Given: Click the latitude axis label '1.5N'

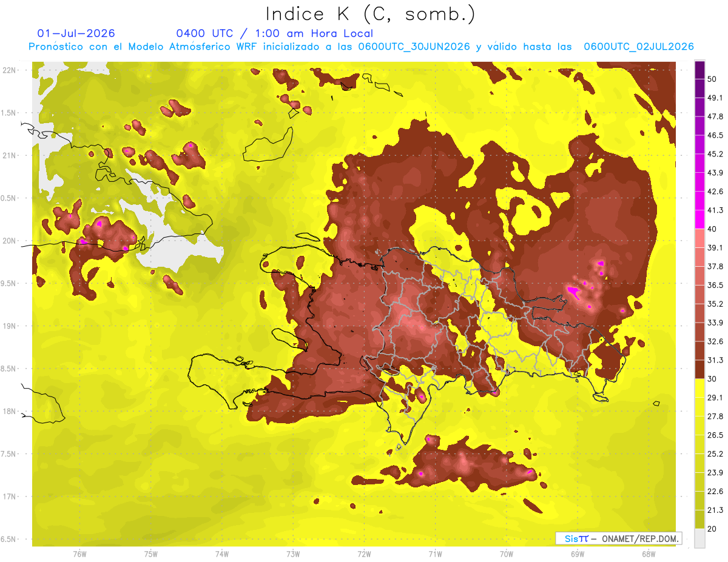Looking at the screenshot, I should point(9,113).
